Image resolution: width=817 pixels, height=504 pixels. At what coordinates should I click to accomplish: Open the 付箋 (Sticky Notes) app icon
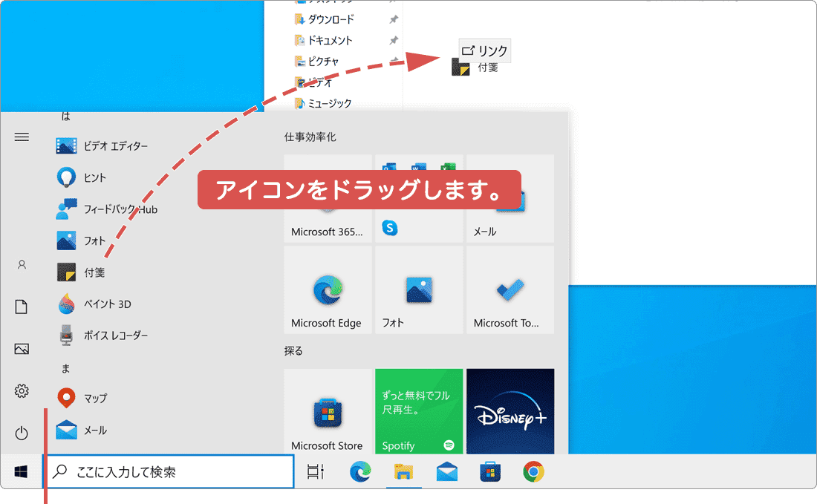pyautogui.click(x=82, y=272)
